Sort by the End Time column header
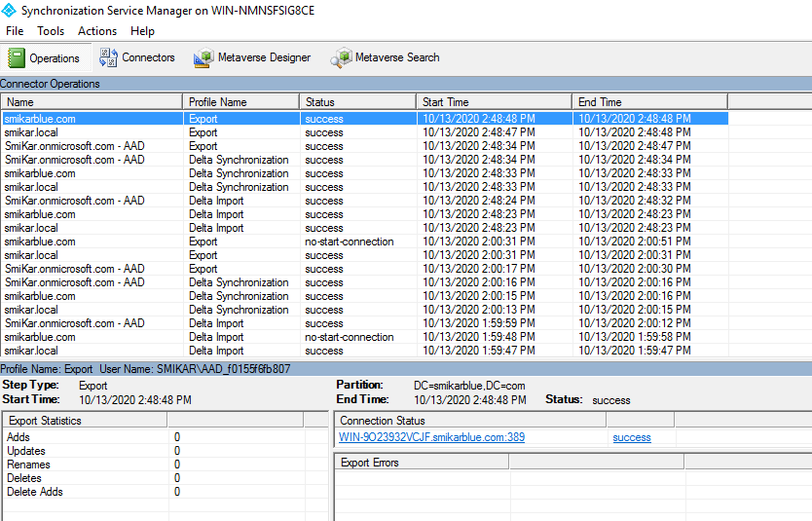Viewport: 812px width, 521px height. pyautogui.click(x=650, y=102)
